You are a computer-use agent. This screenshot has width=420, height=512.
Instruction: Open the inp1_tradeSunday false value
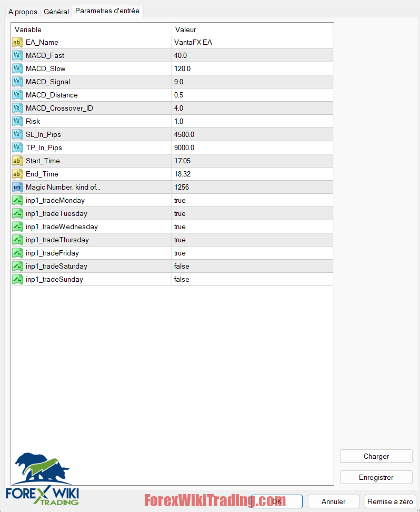click(253, 280)
